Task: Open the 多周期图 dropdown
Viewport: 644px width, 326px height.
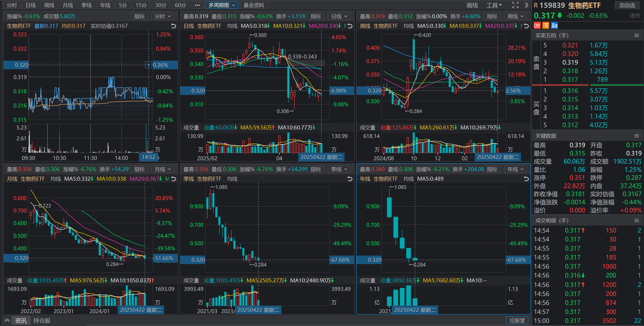Action: pyautogui.click(x=221, y=5)
